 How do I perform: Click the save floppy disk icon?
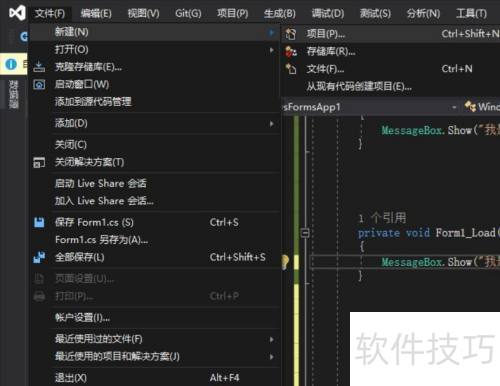click(39, 222)
